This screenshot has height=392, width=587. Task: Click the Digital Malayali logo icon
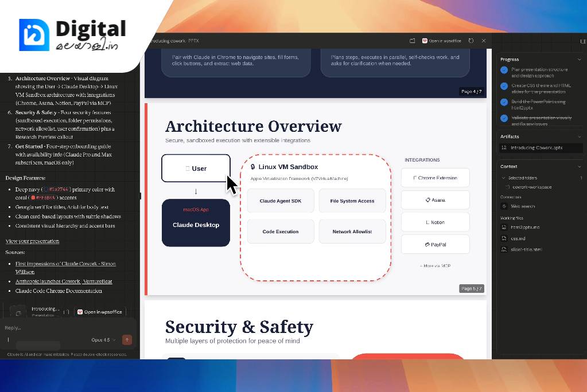(34, 35)
